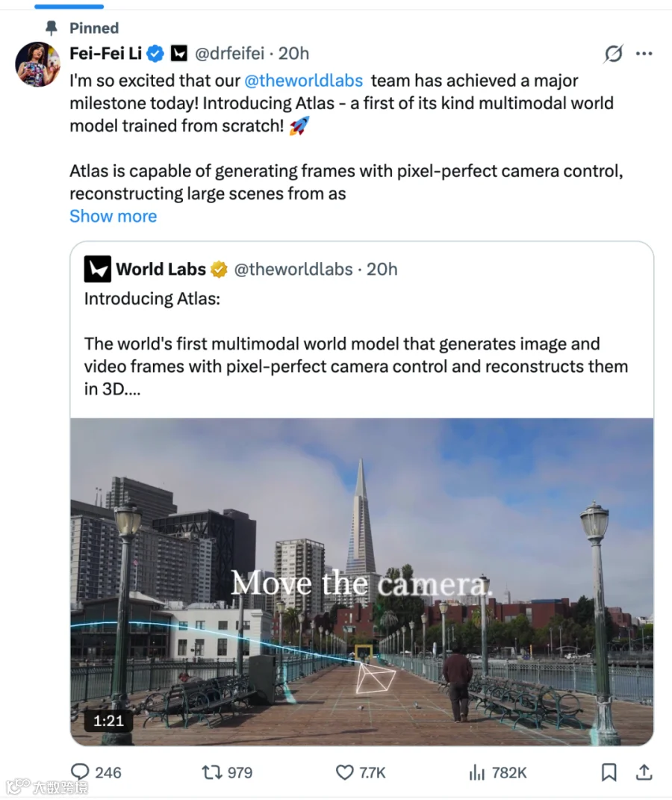The height and width of the screenshot is (800, 672).
Task: Expand tweet with Show more
Action: [113, 217]
